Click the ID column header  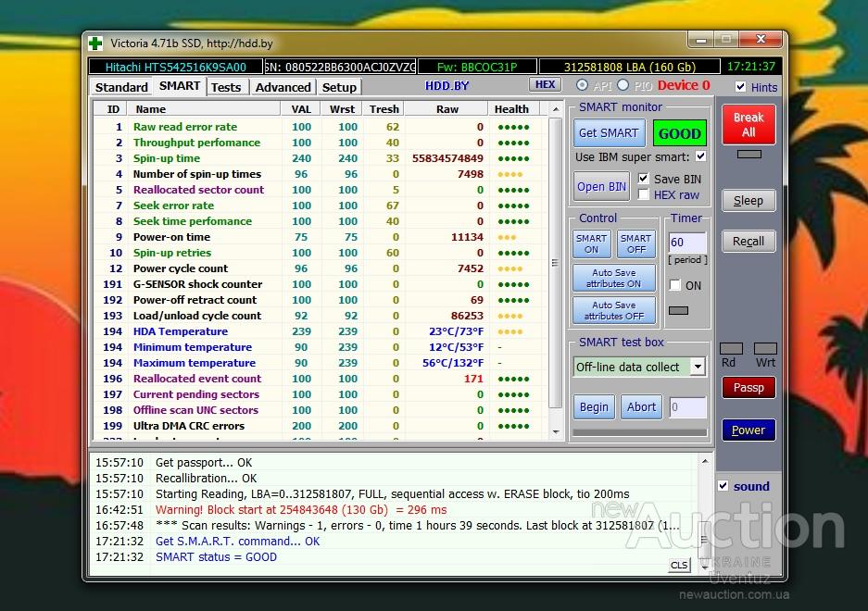[x=113, y=109]
